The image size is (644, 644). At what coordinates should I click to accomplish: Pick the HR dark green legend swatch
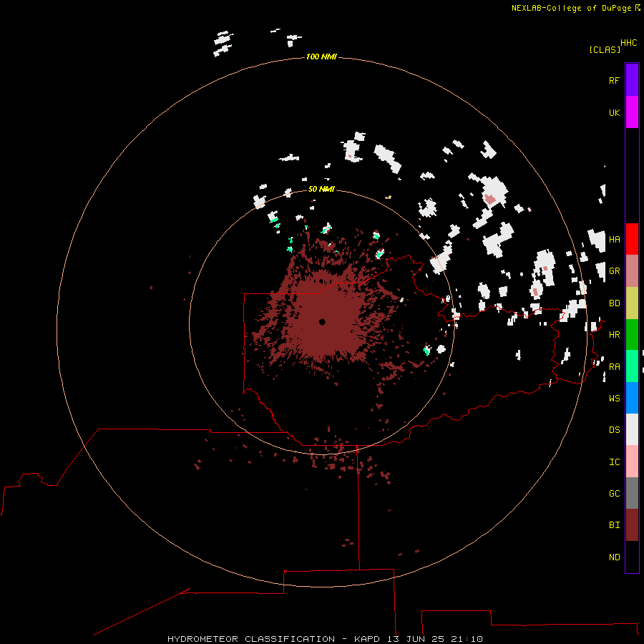pos(632,335)
